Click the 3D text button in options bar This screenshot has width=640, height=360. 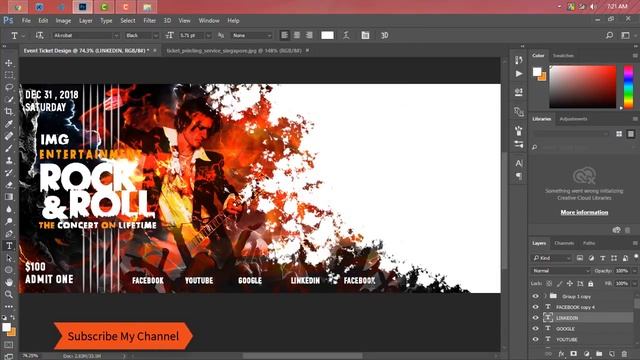384,36
